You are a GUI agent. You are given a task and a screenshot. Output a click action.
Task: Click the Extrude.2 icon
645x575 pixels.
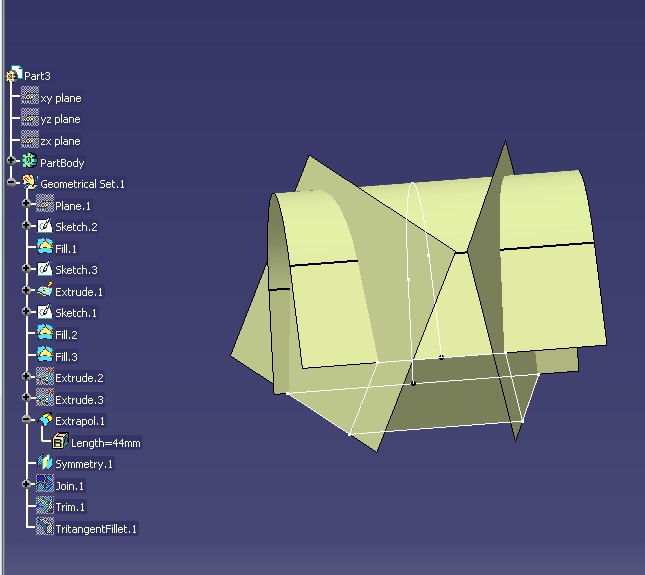tap(45, 376)
